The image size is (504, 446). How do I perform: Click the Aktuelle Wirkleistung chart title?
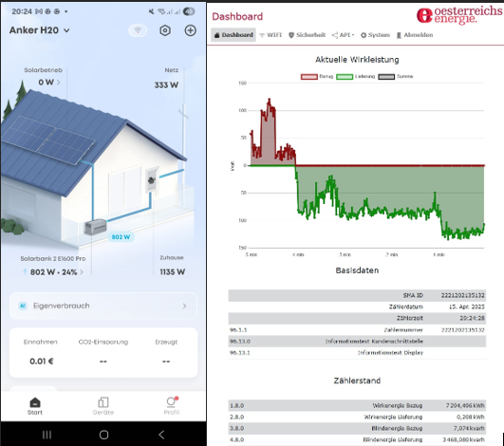[x=357, y=60]
